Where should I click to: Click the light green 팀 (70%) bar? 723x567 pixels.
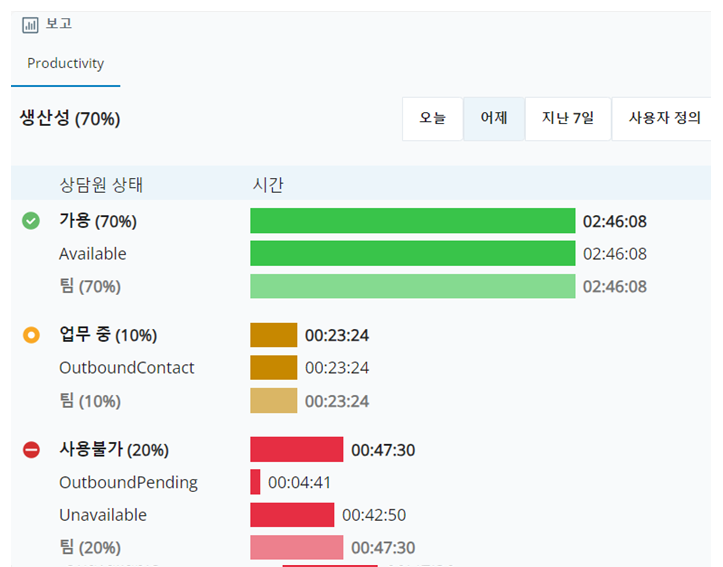coord(413,286)
